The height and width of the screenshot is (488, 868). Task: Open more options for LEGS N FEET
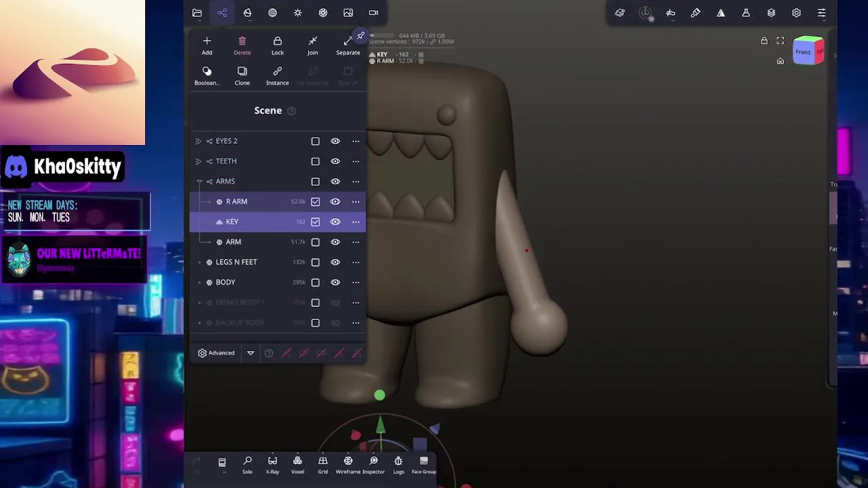pyautogui.click(x=355, y=262)
